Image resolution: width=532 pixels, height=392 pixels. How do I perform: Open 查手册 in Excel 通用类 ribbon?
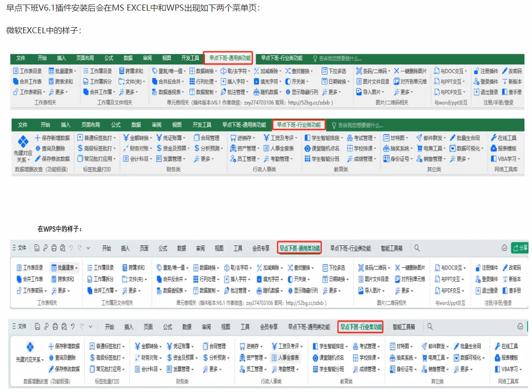click(x=512, y=92)
